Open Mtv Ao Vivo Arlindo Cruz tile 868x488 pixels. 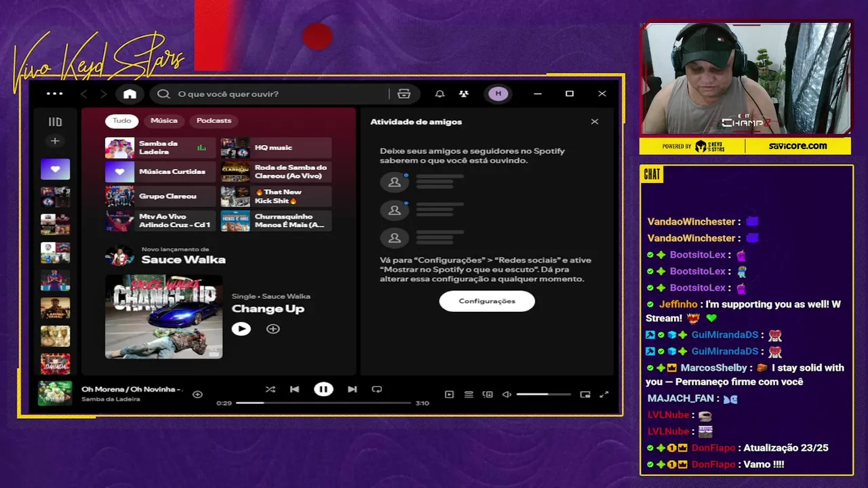(x=160, y=221)
